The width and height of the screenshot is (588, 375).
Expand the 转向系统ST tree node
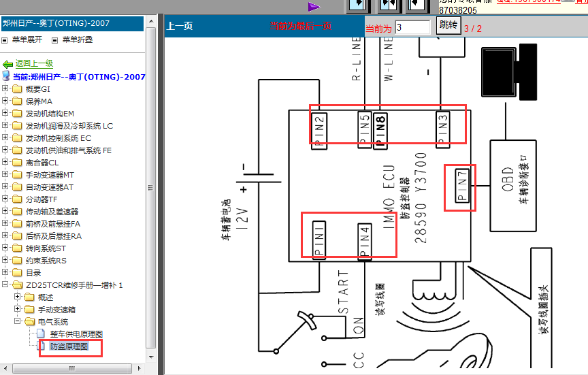click(x=5, y=248)
